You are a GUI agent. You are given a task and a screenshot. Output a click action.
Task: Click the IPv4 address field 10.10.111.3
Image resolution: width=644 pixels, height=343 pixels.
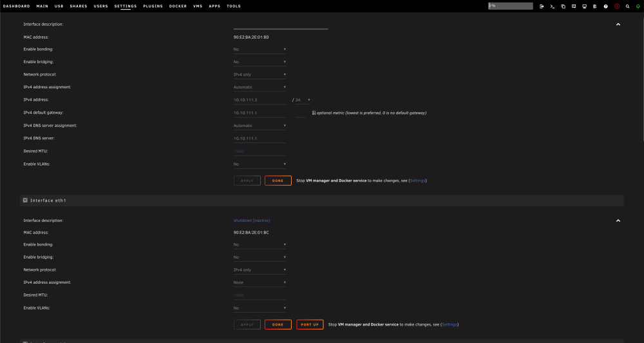(260, 100)
